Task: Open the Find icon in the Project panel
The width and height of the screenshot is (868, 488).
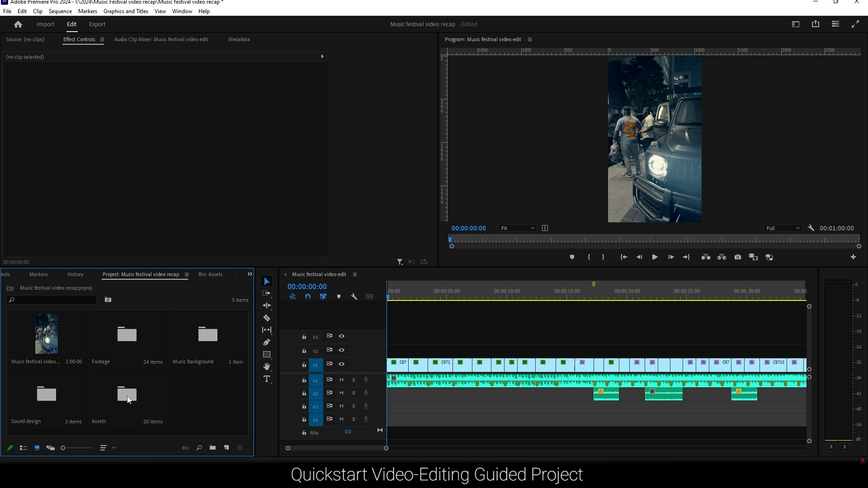Action: pos(199,448)
